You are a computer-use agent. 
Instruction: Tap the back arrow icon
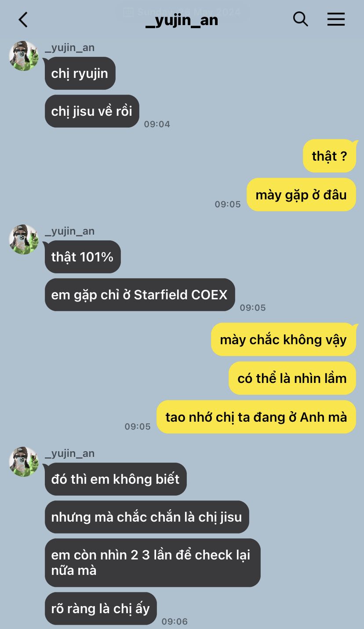tap(23, 19)
